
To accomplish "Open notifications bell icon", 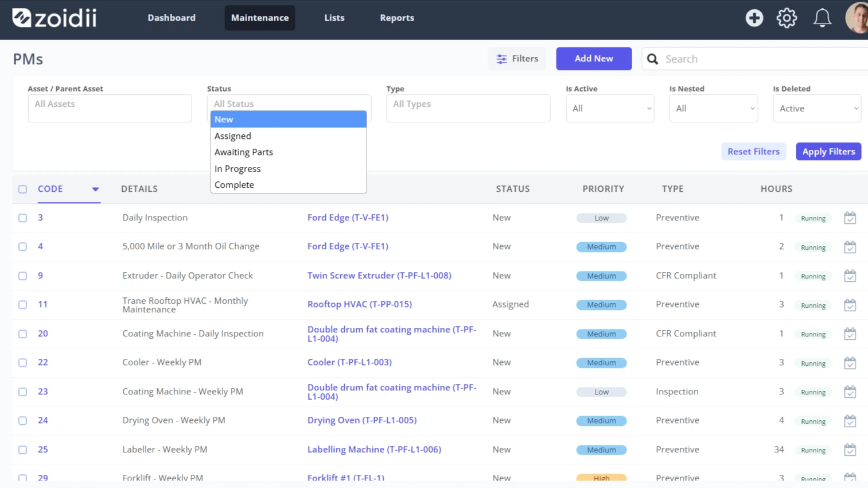I will pos(822,18).
